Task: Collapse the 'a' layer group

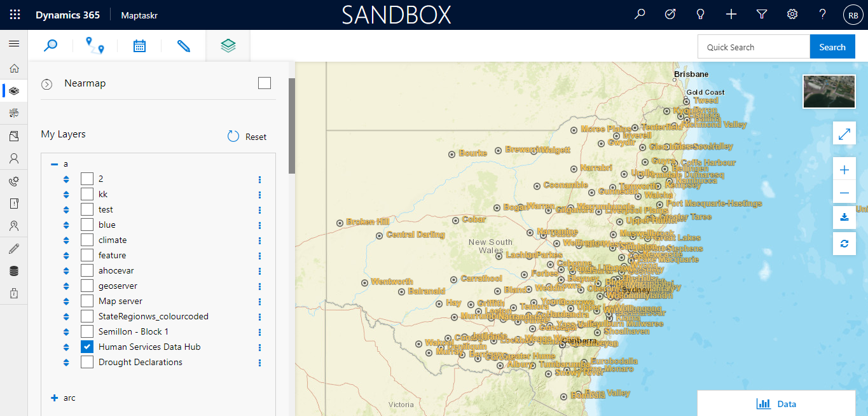Action: (x=55, y=163)
